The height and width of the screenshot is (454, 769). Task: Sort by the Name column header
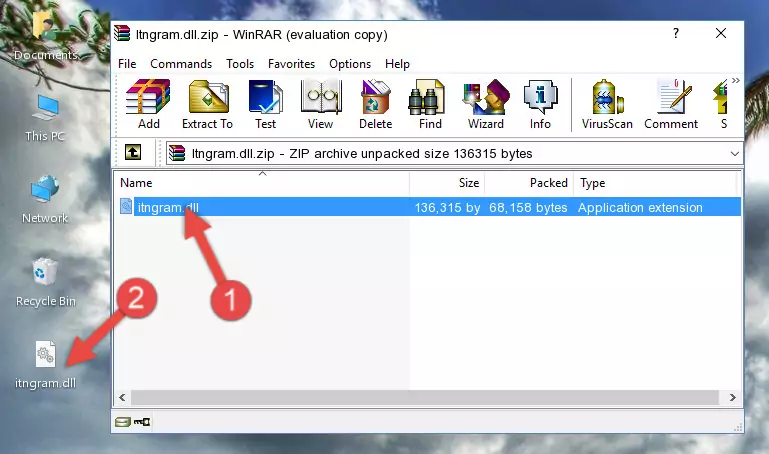[262, 183]
